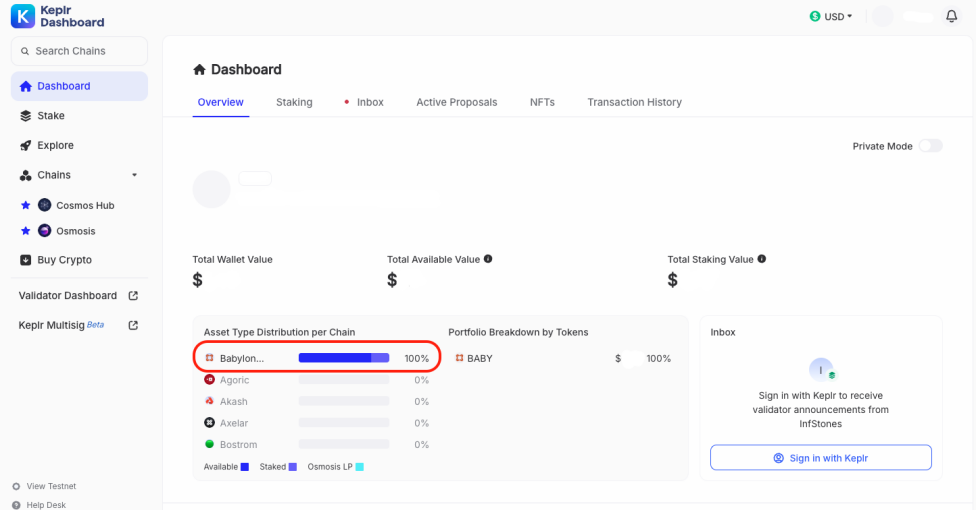The image size is (976, 510).
Task: Click the Bostrom chain icon
Action: coord(210,444)
